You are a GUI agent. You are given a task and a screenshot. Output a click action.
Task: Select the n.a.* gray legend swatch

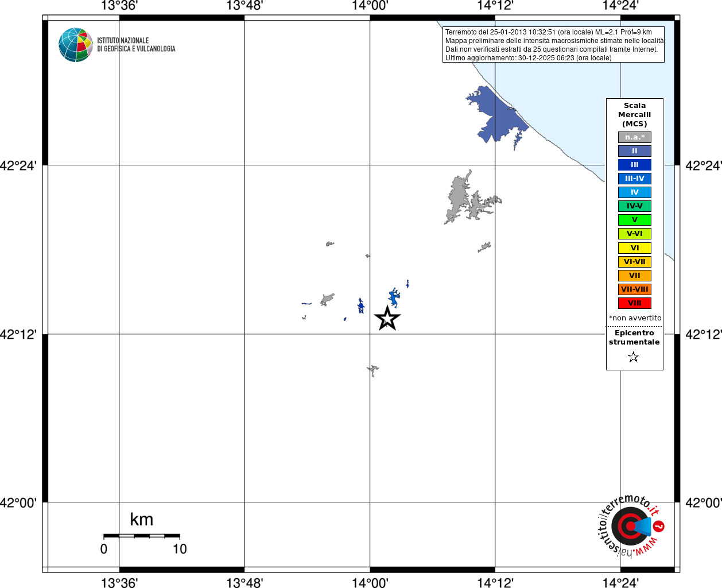pos(635,137)
